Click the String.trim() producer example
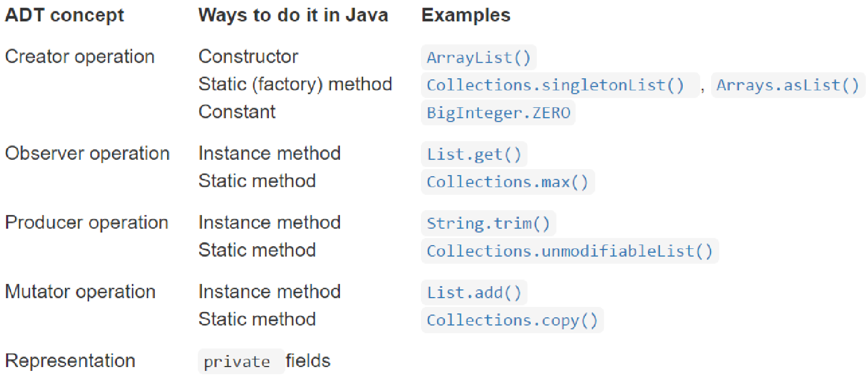This screenshot has height=378, width=868. pos(489,223)
